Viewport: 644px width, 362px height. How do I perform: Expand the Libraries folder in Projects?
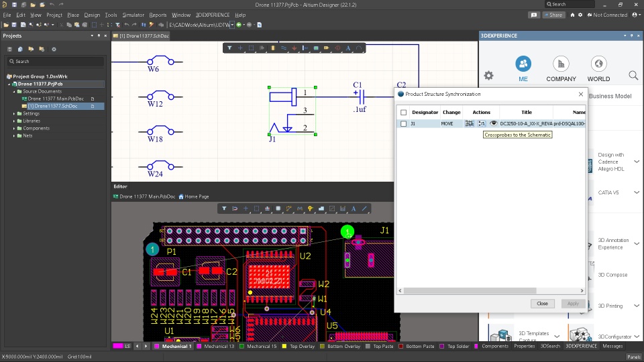[x=14, y=121]
